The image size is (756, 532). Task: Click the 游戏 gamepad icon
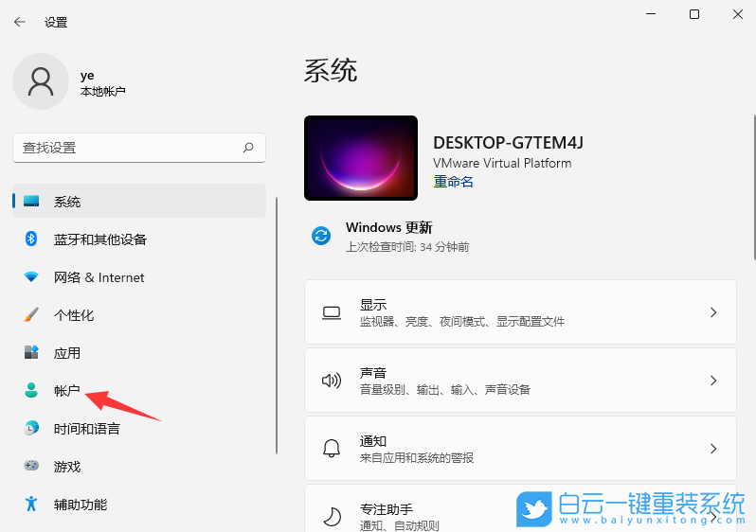pyautogui.click(x=31, y=466)
